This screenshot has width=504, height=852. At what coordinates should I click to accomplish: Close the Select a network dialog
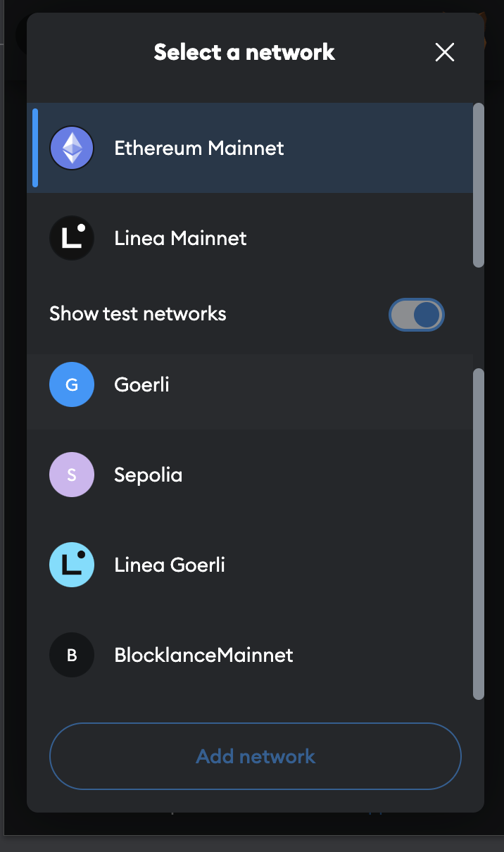[445, 52]
